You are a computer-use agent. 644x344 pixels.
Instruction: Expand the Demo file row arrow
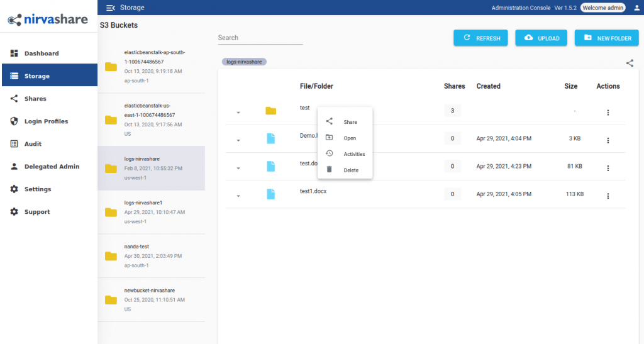point(238,140)
